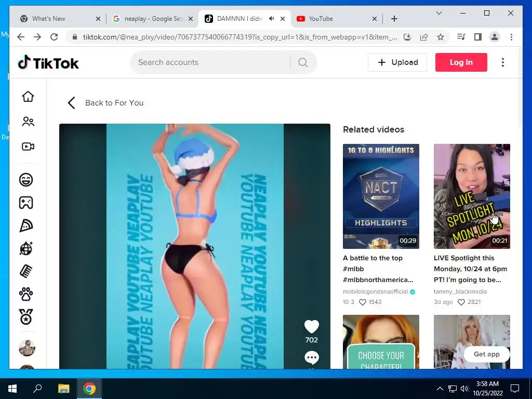Click the main video player
The height and width of the screenshot is (399, 532).
click(x=194, y=246)
